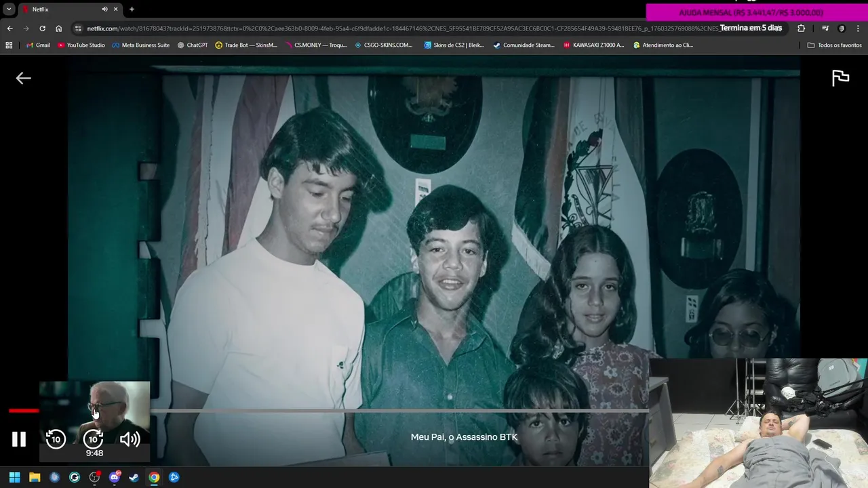This screenshot has height=488, width=868.
Task: Click the webcam overlay video
Action: click(758, 423)
